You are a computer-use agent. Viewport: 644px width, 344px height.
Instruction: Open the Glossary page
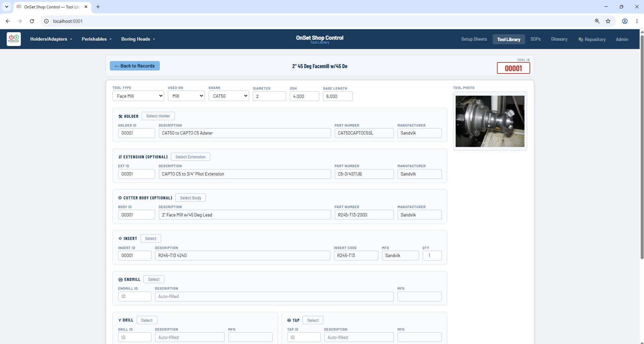[x=559, y=39]
